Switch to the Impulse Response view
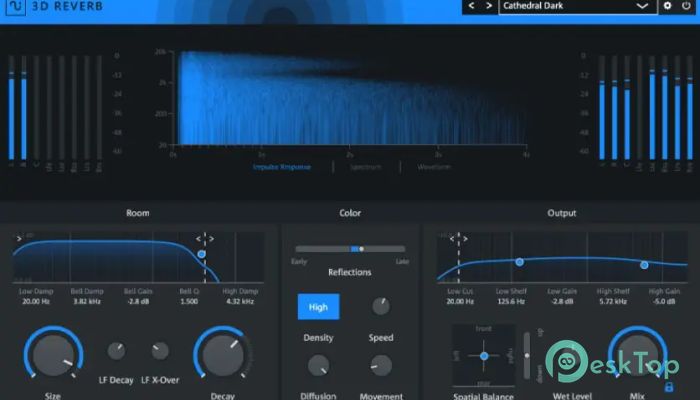This screenshot has height=400, width=700. click(280, 167)
